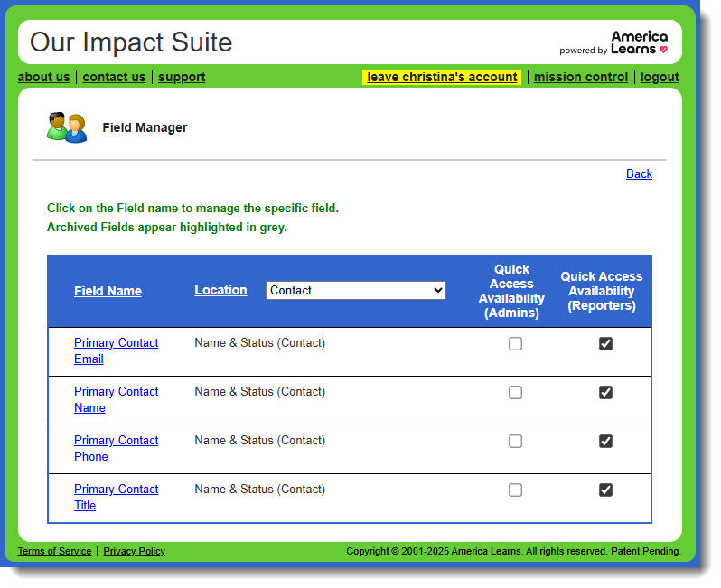Toggle Admins checkbox for Primary Contact Name
The height and width of the screenshot is (588, 721).
[515, 392]
